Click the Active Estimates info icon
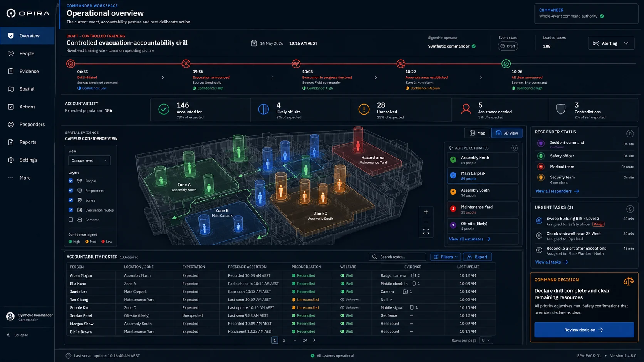Viewport: 644px width, 362px height. click(514, 148)
